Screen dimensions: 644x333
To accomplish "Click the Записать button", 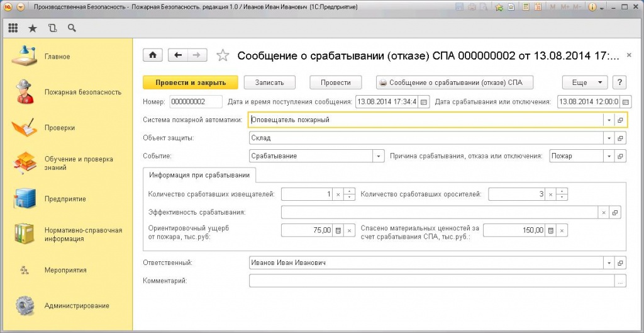I will pos(269,82).
